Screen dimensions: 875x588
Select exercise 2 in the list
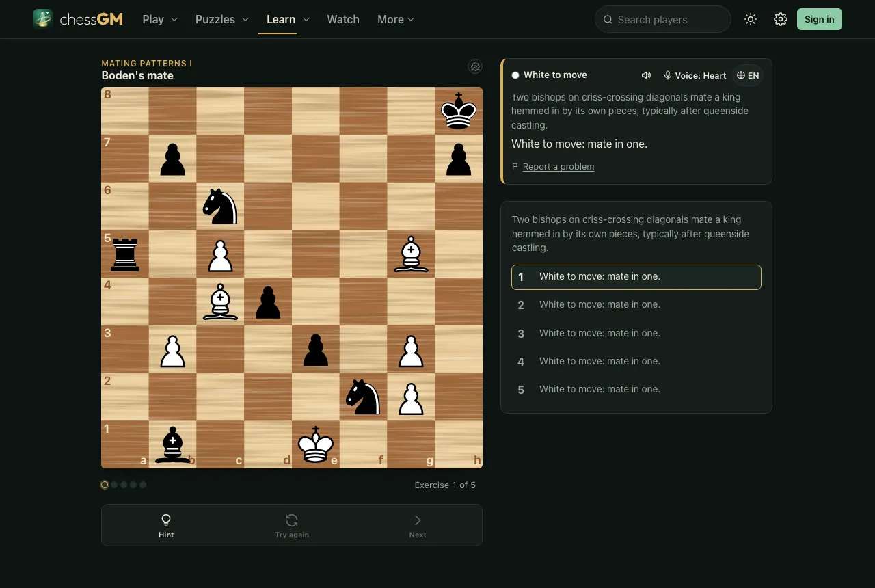coord(636,305)
